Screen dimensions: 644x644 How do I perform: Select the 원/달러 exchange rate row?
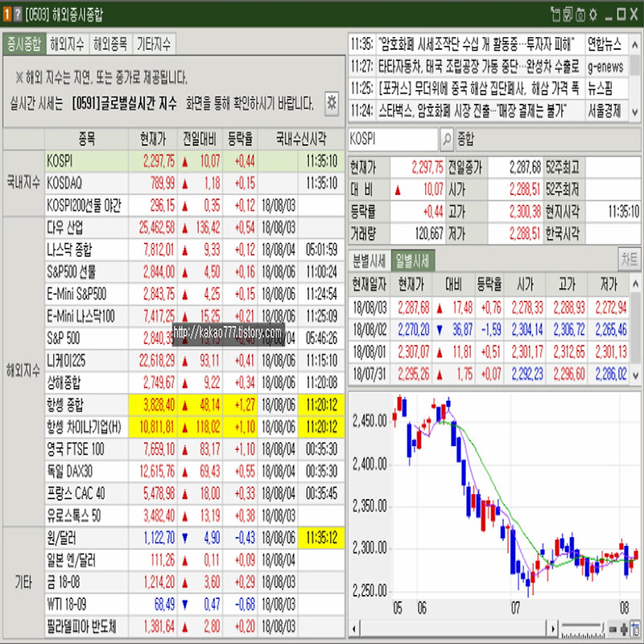(194, 538)
